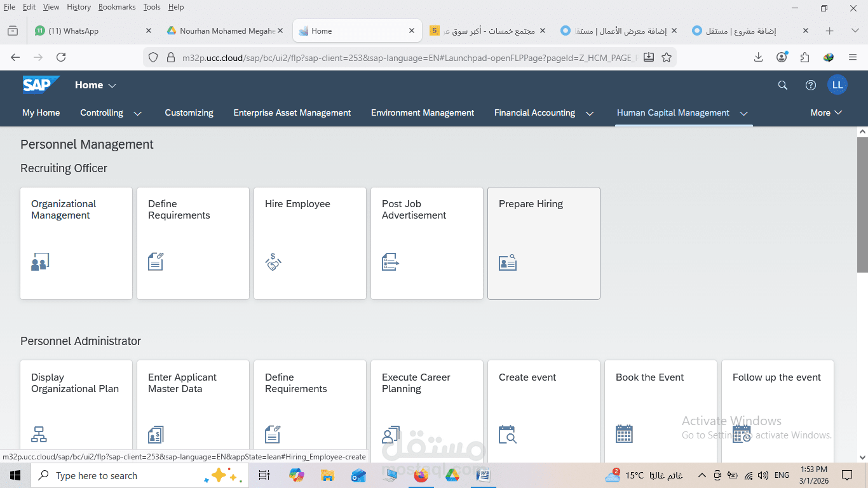Screen dimensions: 868x488
Task: Open the Prepare Hiring tile
Action: pyautogui.click(x=543, y=243)
